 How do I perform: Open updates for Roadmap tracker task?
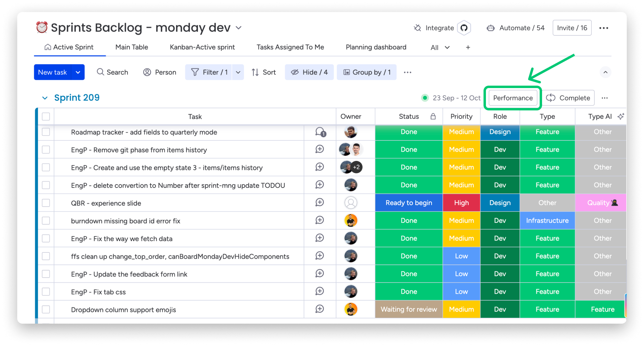tap(320, 132)
